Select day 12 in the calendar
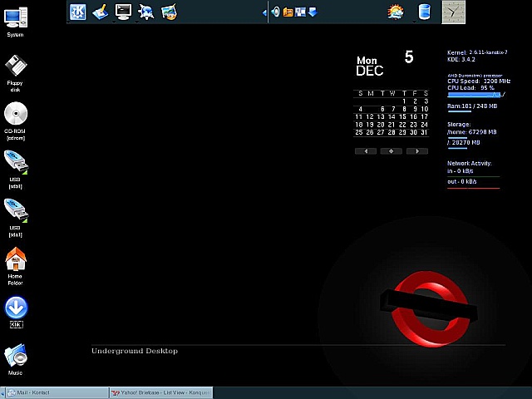532x399 pixels. pos(370,116)
